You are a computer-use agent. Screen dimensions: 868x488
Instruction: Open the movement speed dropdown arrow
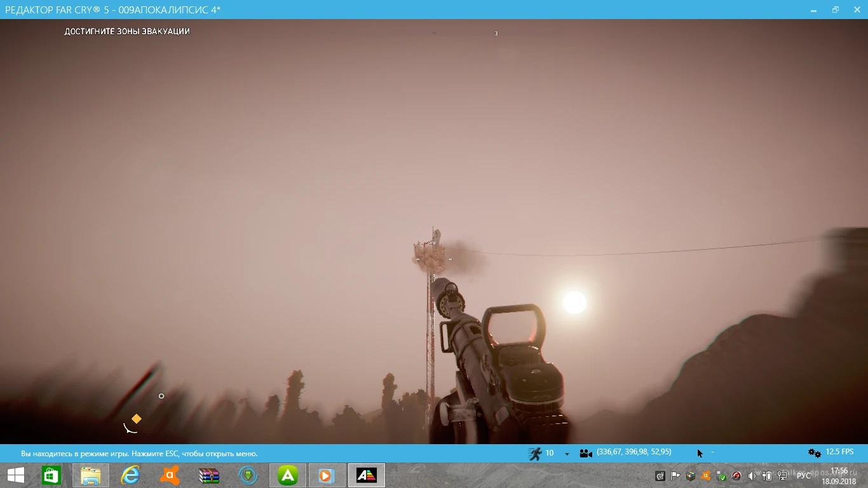coord(566,452)
